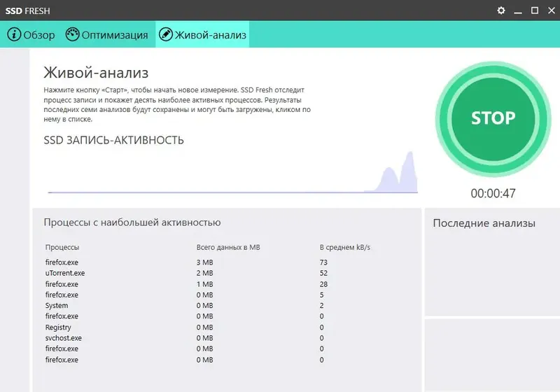The image size is (560, 392).
Task: Click the Всего данных в MB header
Action: 228,247
